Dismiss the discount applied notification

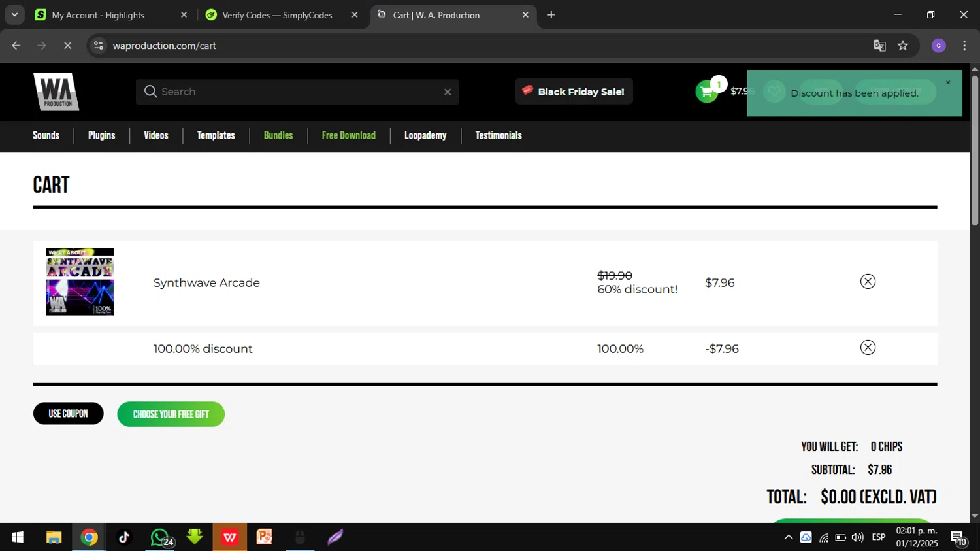click(948, 82)
